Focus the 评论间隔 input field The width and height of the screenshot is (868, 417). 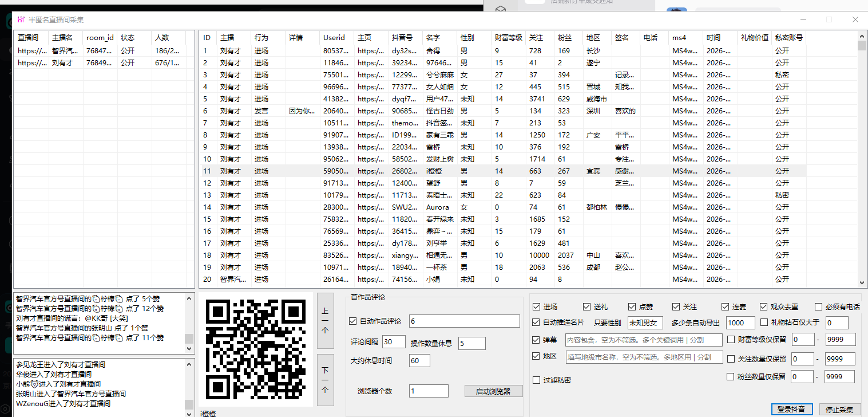(394, 342)
